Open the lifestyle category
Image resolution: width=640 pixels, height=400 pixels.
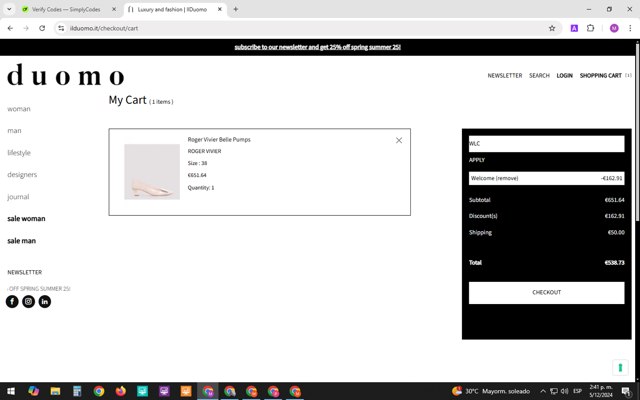[19, 153]
